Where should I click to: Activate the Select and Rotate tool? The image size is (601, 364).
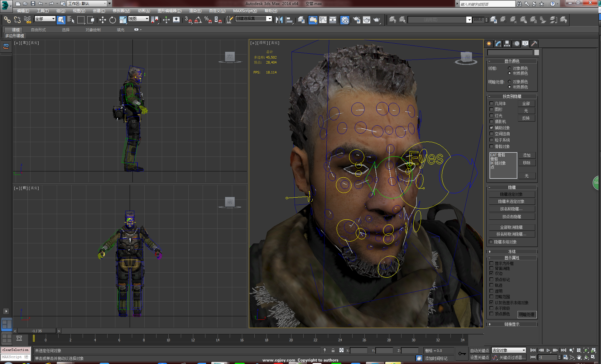(113, 20)
